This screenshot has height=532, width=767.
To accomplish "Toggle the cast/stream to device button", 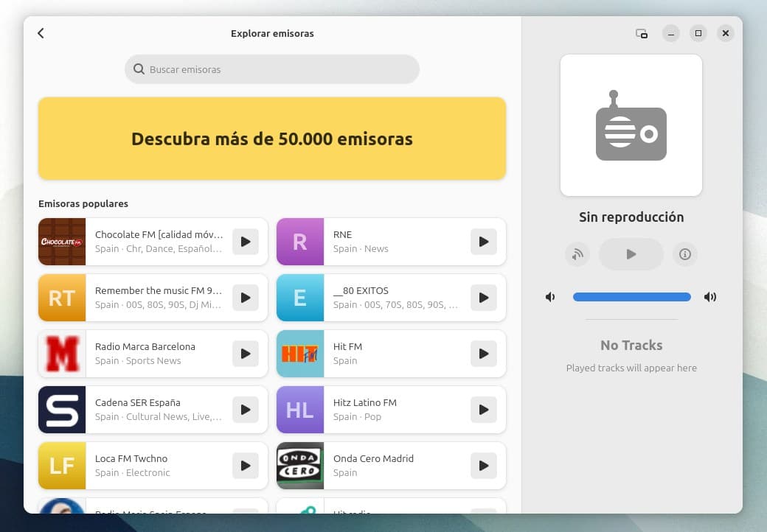I will click(577, 254).
